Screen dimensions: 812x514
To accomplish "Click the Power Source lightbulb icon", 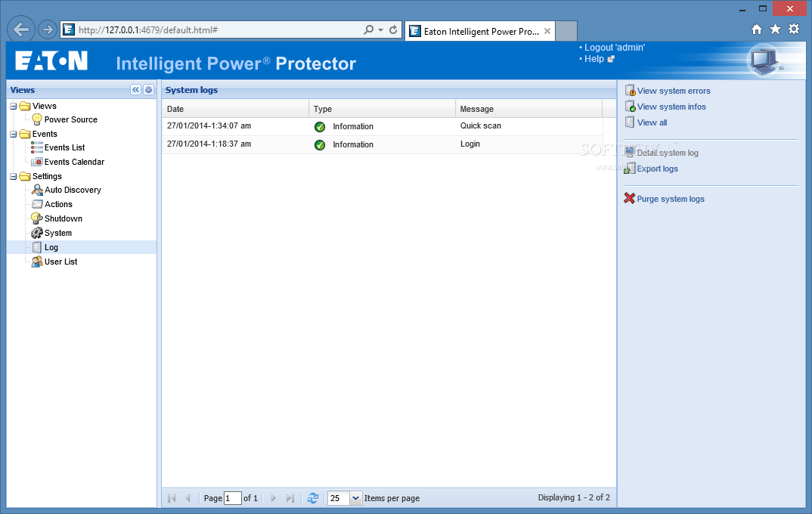I will pos(37,119).
